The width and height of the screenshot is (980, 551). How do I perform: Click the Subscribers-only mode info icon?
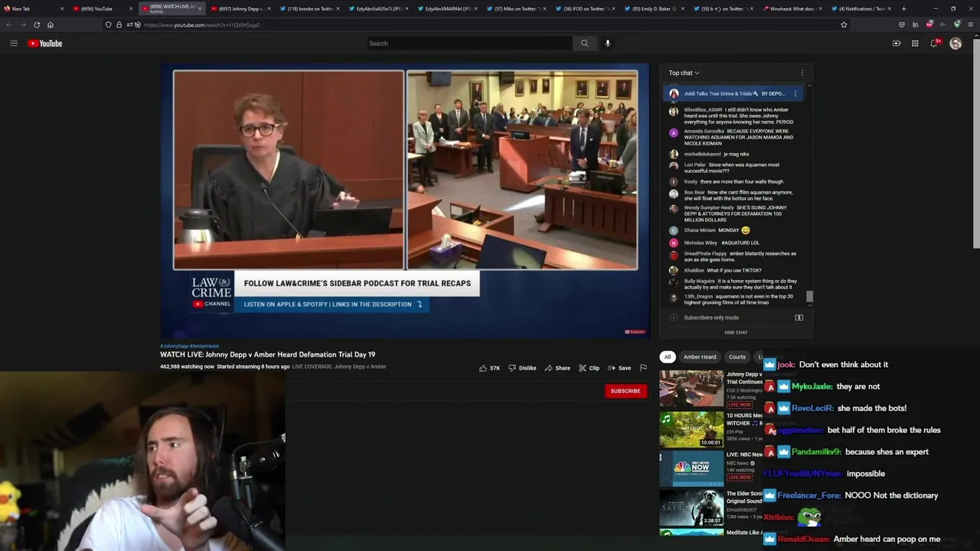point(674,318)
